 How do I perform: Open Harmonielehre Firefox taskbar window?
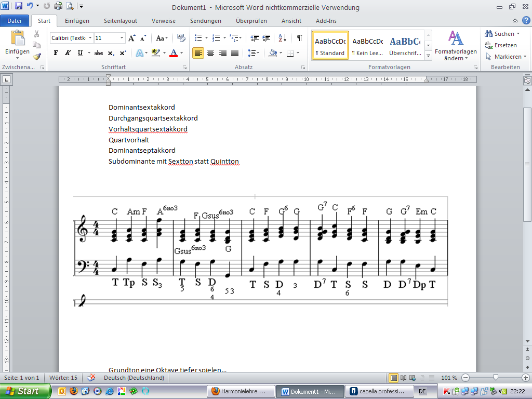(241, 391)
